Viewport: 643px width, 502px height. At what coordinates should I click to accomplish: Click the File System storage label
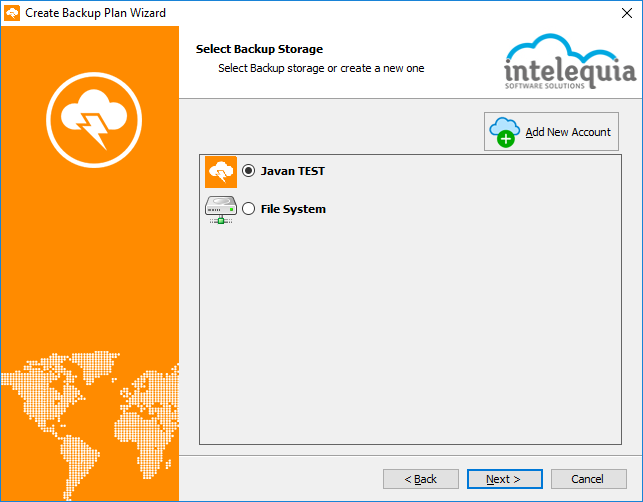pyautogui.click(x=293, y=209)
